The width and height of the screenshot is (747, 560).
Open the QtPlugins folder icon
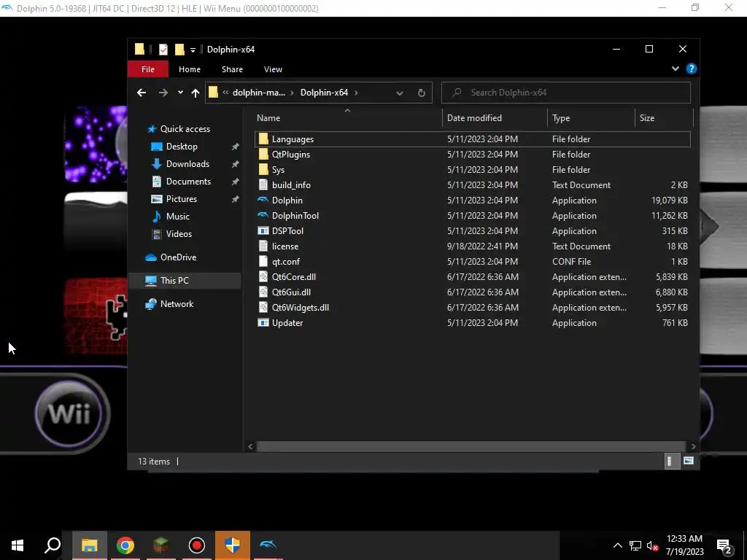pyautogui.click(x=263, y=155)
